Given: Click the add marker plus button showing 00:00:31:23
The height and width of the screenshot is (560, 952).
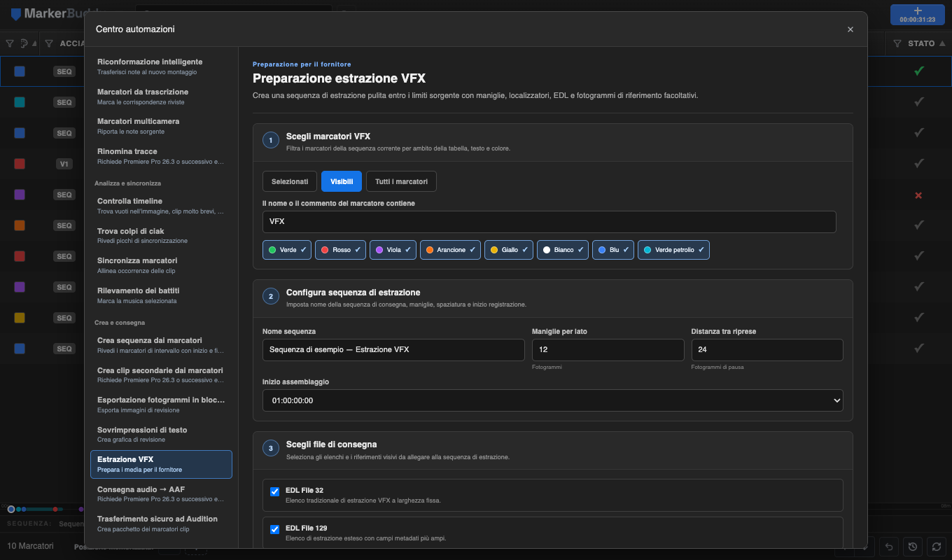Looking at the screenshot, I should click(x=917, y=15).
